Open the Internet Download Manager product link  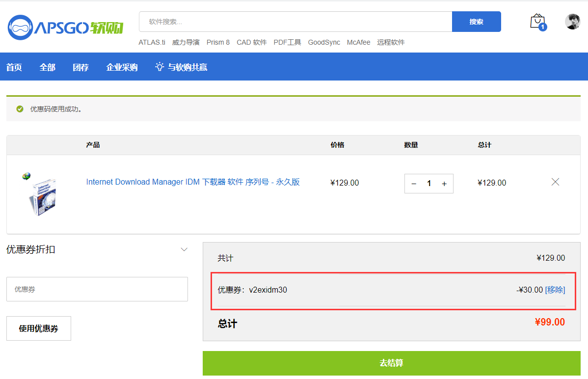[x=193, y=182]
